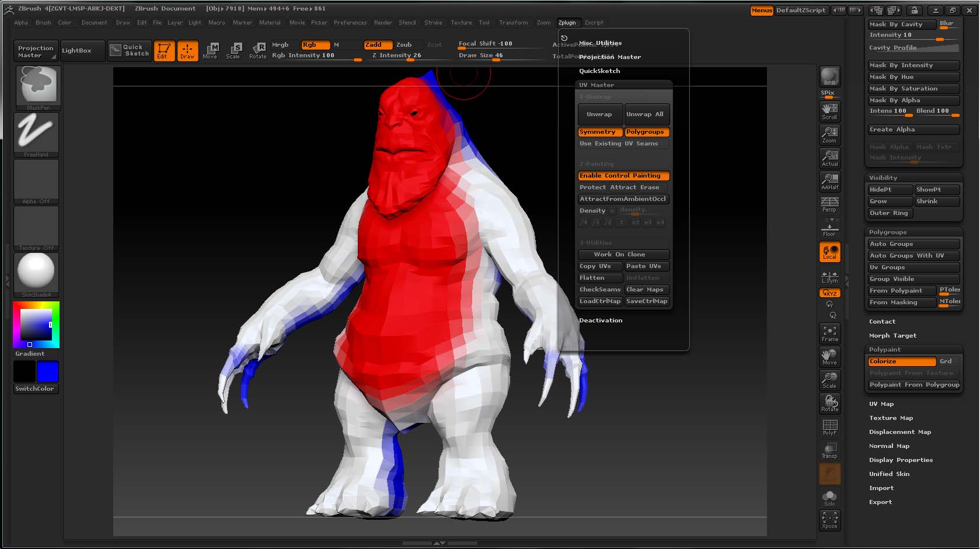Expand the Texture Map section

pyautogui.click(x=890, y=418)
